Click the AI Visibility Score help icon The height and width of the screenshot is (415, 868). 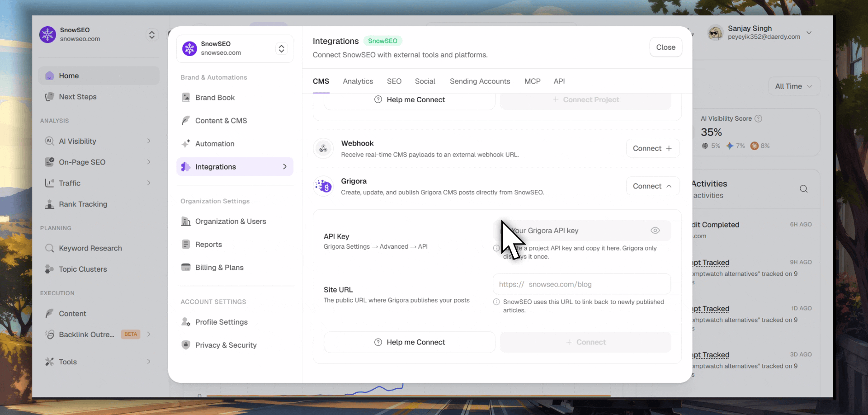pyautogui.click(x=759, y=118)
